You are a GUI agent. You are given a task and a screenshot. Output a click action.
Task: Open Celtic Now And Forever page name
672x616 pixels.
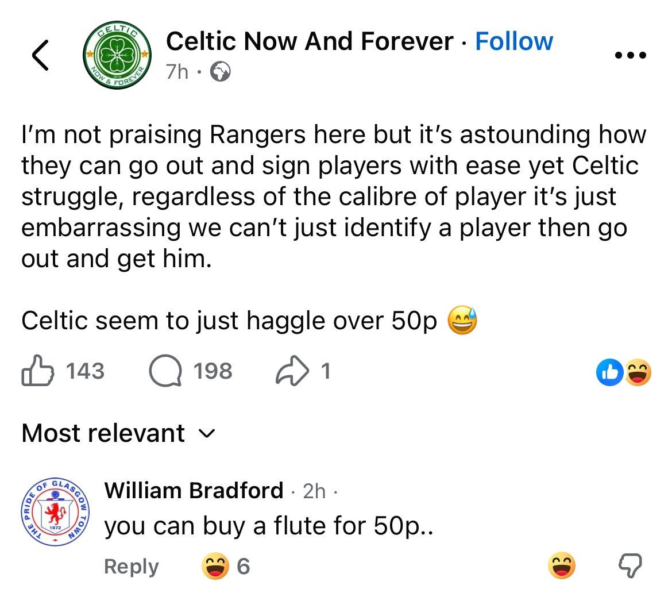310,41
